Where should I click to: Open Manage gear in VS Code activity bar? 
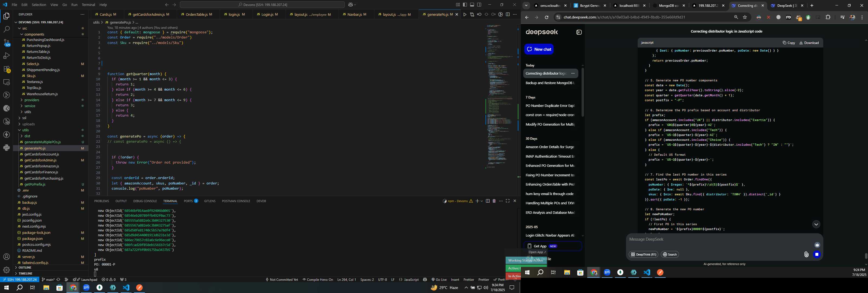[x=7, y=270]
